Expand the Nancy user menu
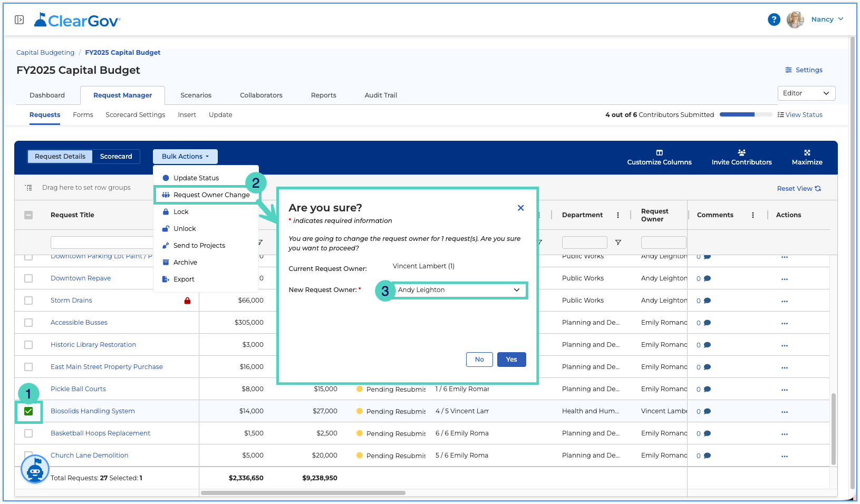Viewport: 860px width, 504px height. pyautogui.click(x=827, y=20)
